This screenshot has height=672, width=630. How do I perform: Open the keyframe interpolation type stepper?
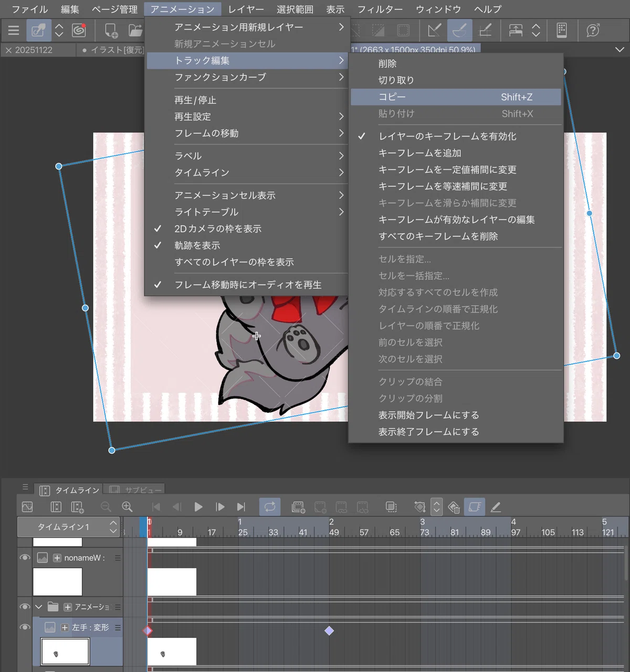click(436, 507)
